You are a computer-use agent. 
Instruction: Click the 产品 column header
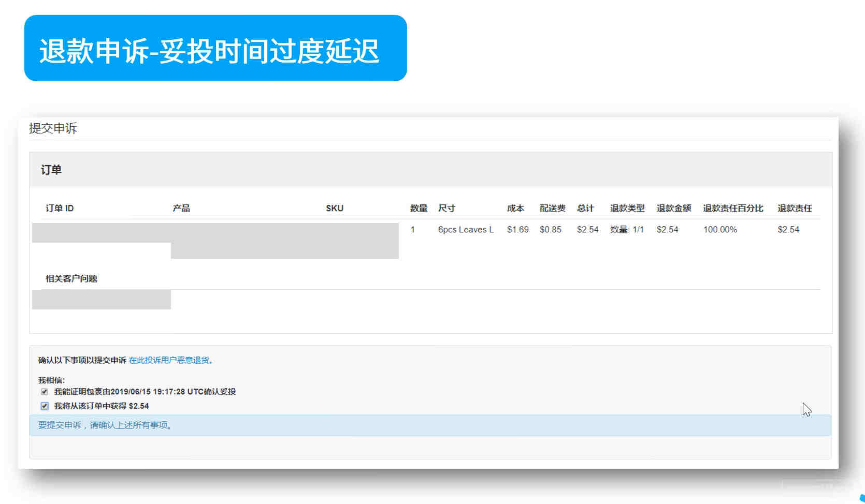(181, 208)
